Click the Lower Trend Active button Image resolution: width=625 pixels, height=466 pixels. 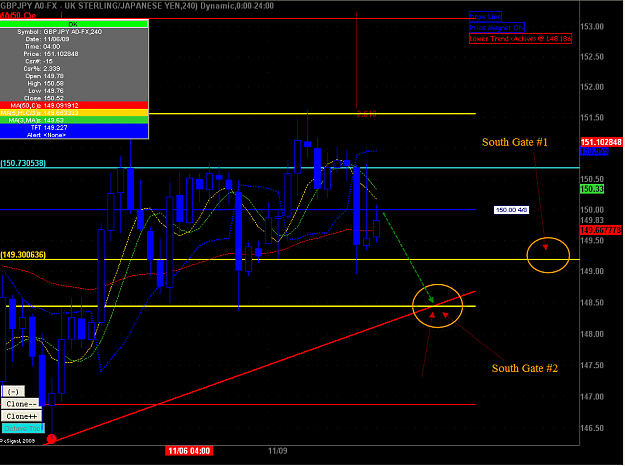click(520, 39)
